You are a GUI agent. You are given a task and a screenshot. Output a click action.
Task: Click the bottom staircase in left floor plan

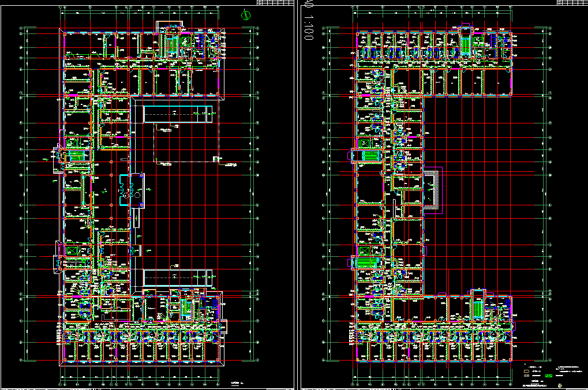click(x=185, y=309)
